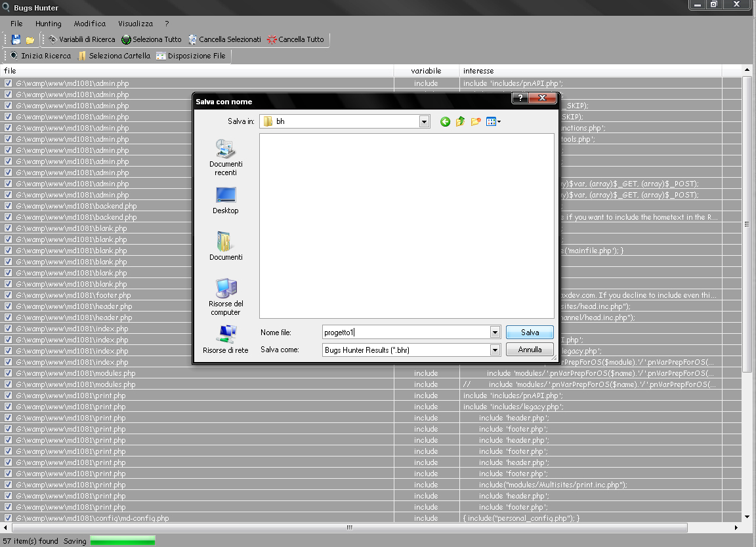Toggle checkbox for print.php 'includes/pnAPI.php' row

click(x=8, y=395)
